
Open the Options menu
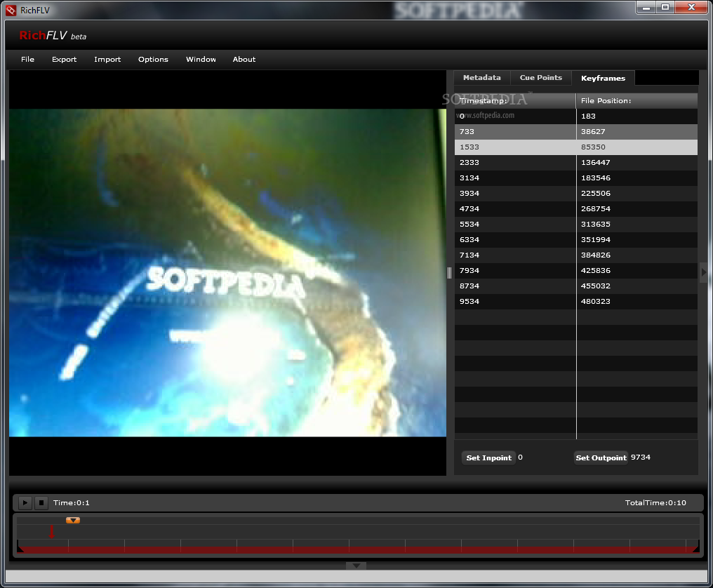point(153,59)
